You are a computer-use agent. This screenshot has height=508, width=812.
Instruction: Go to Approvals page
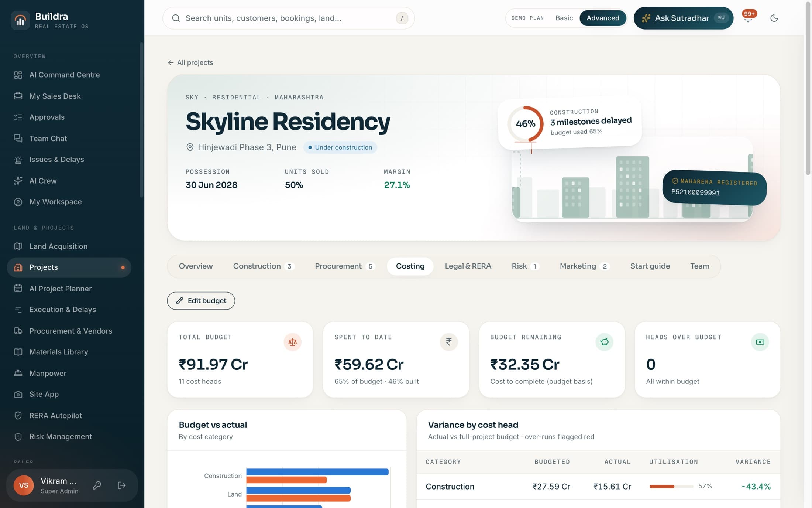coord(69,117)
